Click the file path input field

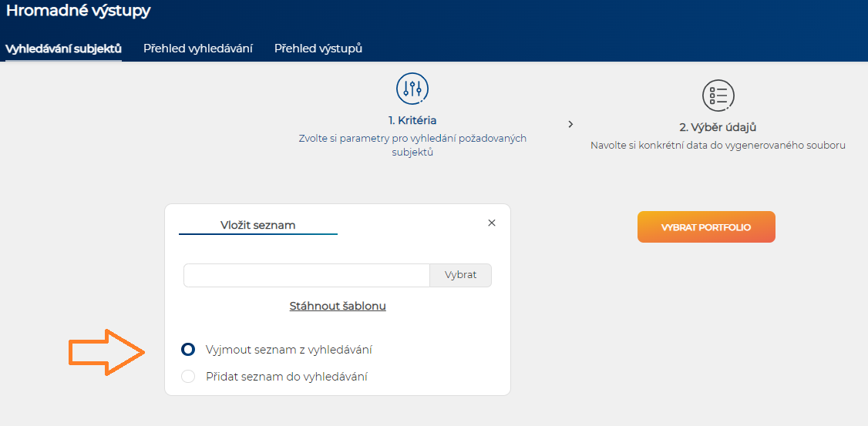pyautogui.click(x=307, y=275)
